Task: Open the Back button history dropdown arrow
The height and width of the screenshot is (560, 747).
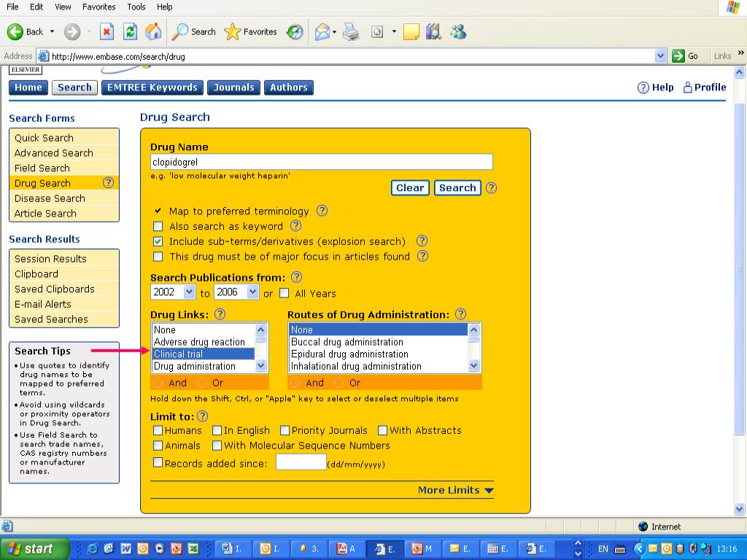Action: [52, 32]
